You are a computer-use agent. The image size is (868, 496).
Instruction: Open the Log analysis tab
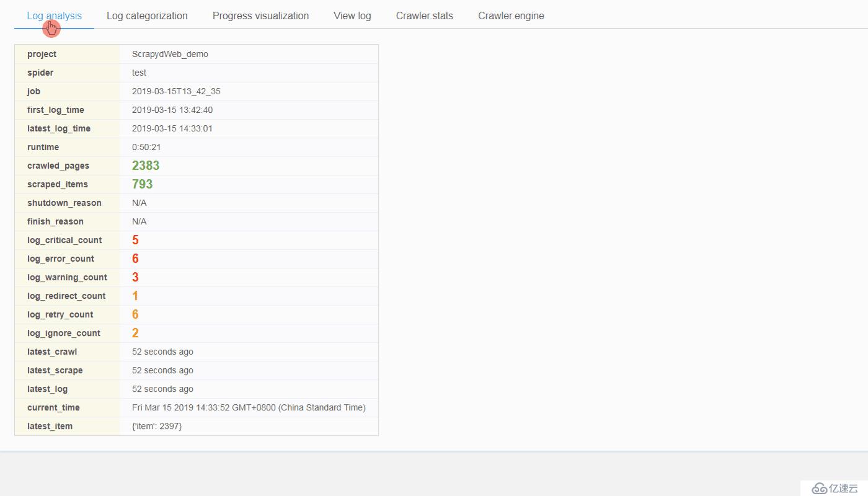(x=54, y=16)
